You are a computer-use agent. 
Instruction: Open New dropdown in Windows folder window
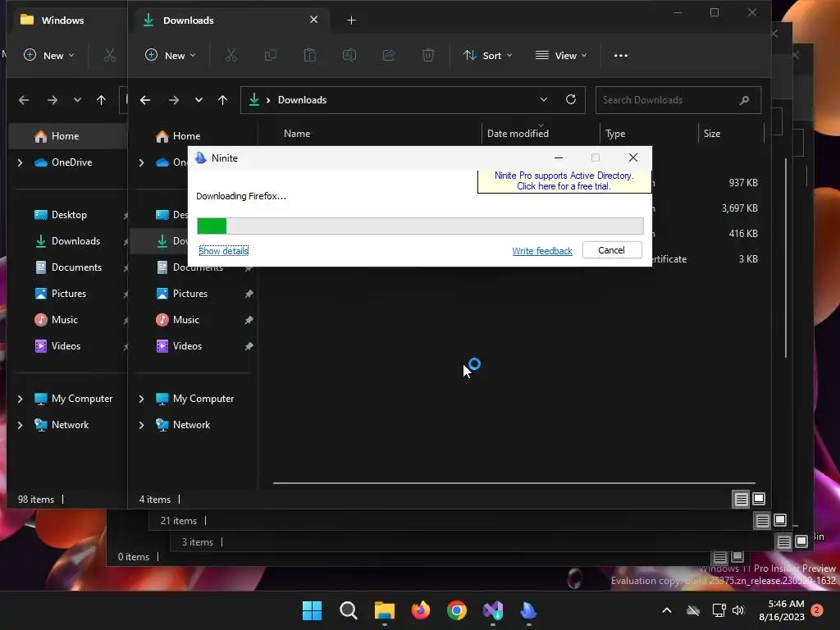(x=49, y=55)
